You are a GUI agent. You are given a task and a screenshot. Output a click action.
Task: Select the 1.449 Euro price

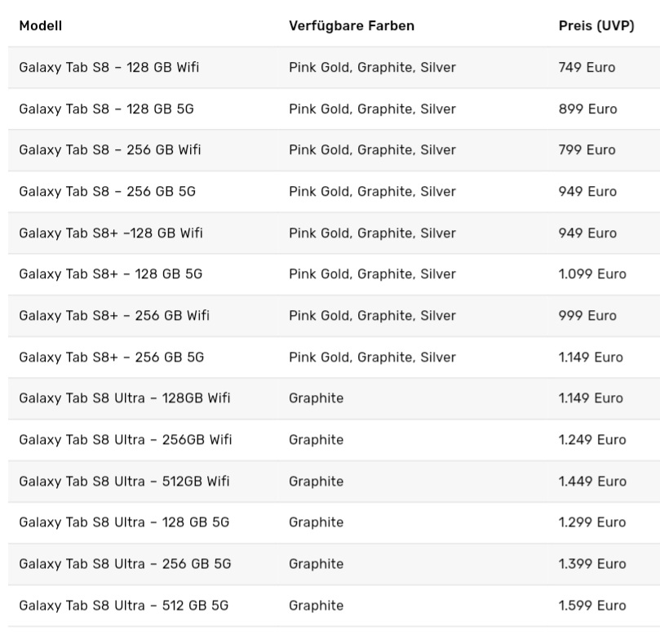[592, 482]
